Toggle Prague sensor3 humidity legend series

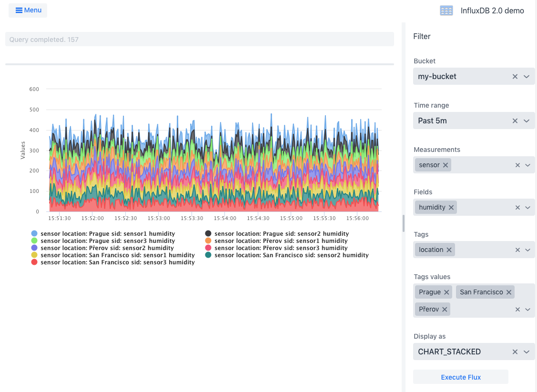103,241
